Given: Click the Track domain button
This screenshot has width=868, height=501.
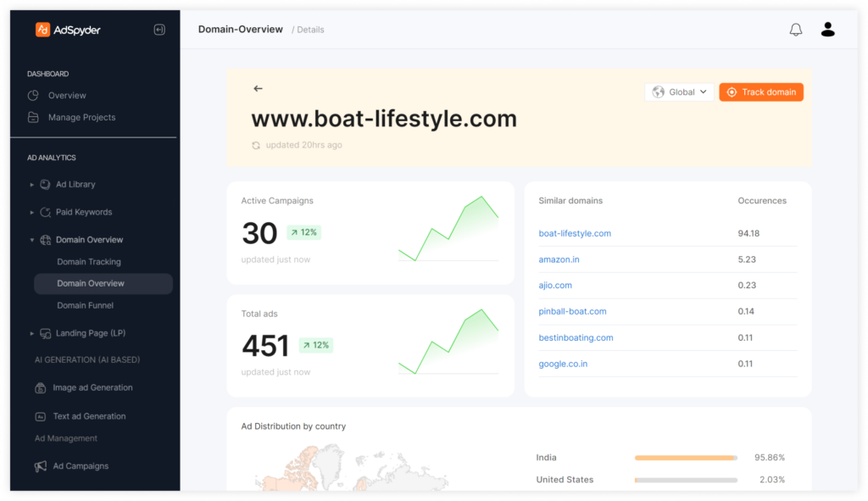Looking at the screenshot, I should point(761,92).
